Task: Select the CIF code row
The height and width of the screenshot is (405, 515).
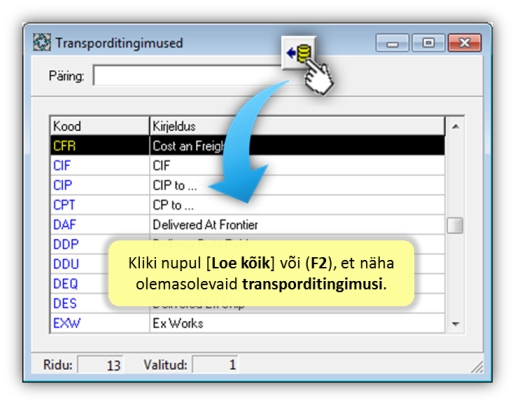Action: click(247, 165)
